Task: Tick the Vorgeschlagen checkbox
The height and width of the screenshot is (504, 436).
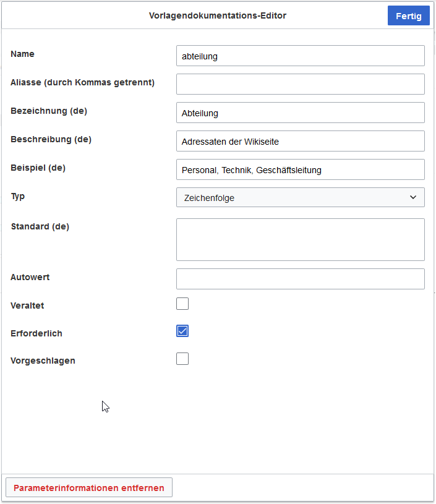Action: pyautogui.click(x=182, y=359)
